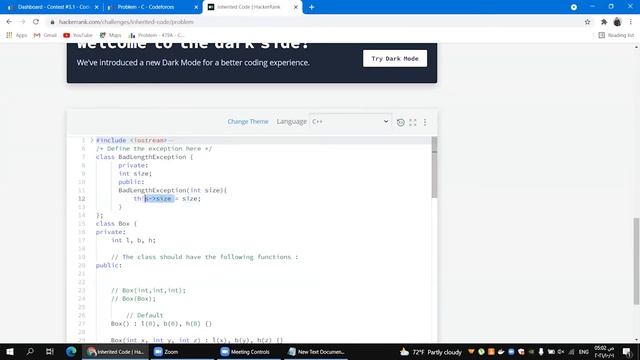Close the Problem - C - Codeforces tab
Image resolution: width=640 pixels, height=360 pixels.
pyautogui.click(x=196, y=7)
